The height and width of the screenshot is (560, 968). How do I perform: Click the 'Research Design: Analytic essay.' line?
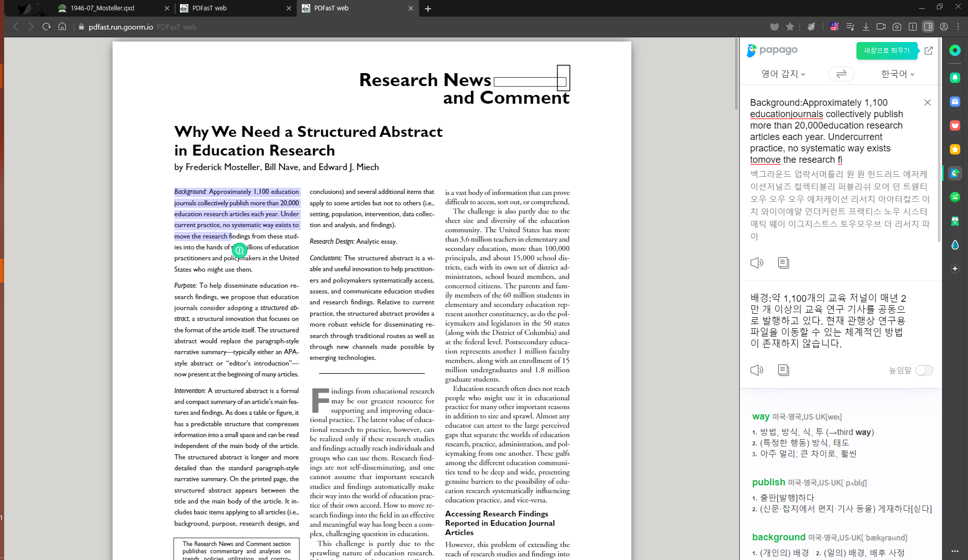tap(353, 242)
